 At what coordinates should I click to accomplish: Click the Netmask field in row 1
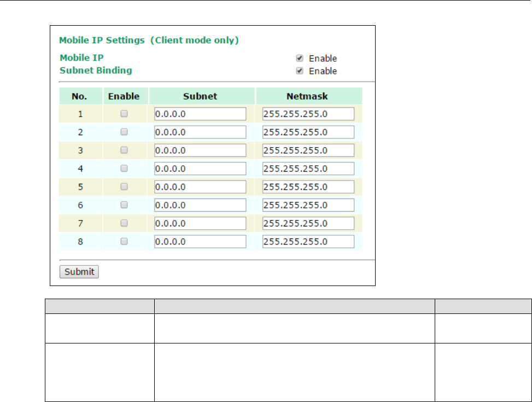[x=308, y=114]
